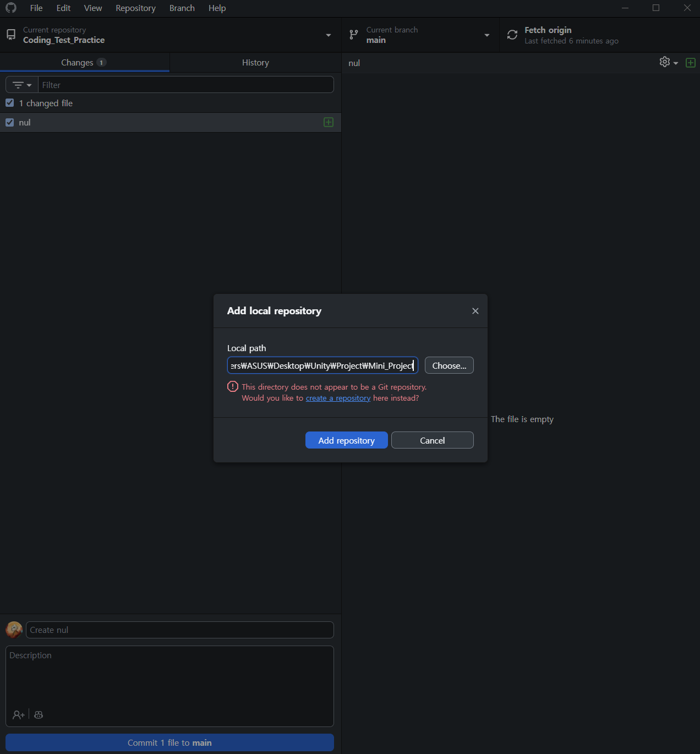Expand the Current branch dropdown
The height and width of the screenshot is (754, 700).
coord(420,35)
